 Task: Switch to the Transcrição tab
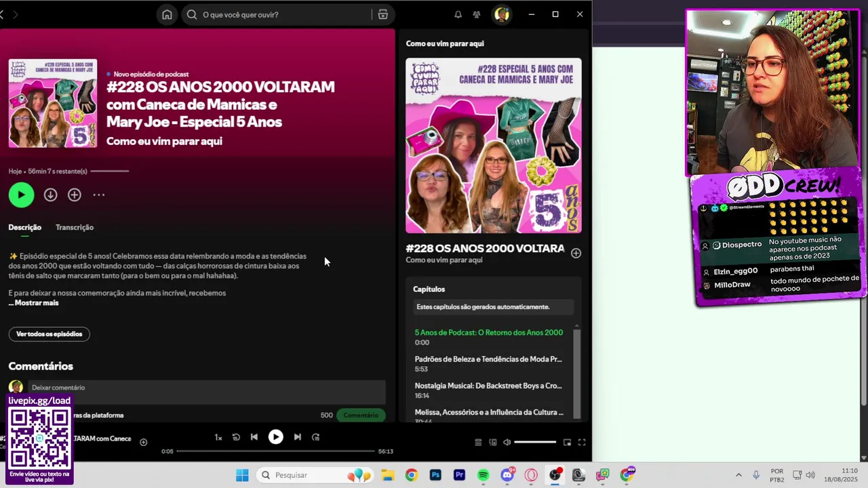click(x=75, y=227)
